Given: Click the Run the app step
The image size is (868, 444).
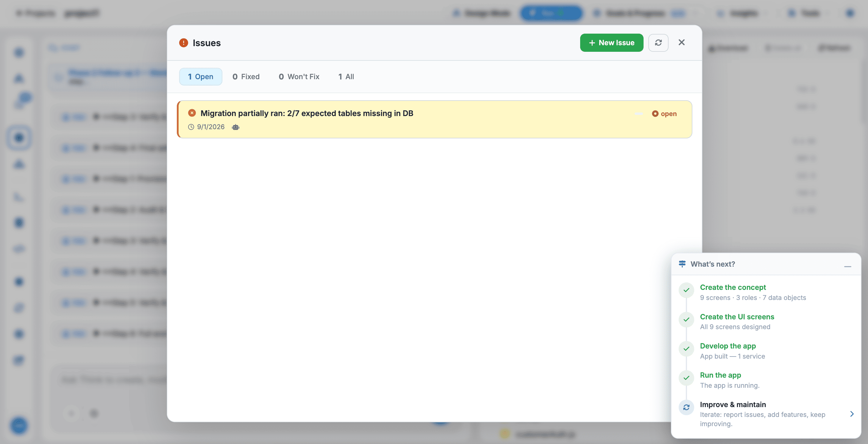Looking at the screenshot, I should [x=766, y=380].
